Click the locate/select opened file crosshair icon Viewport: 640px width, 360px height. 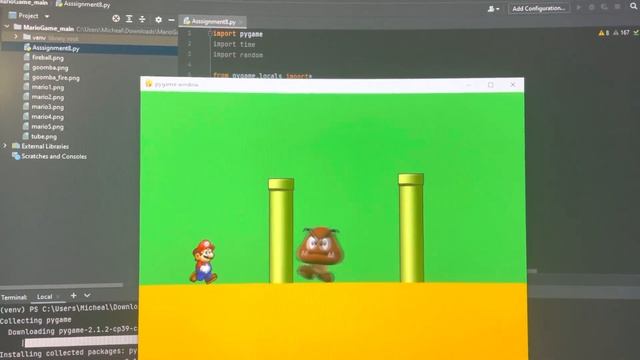pyautogui.click(x=116, y=18)
